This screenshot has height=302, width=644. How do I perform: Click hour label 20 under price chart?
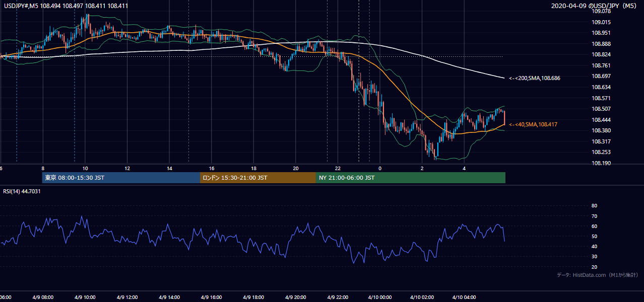pos(296,168)
